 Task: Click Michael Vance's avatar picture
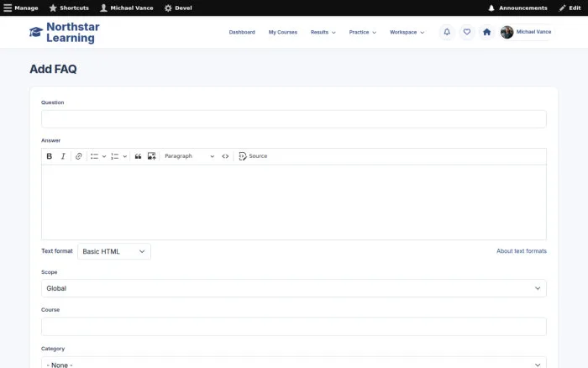pos(507,32)
